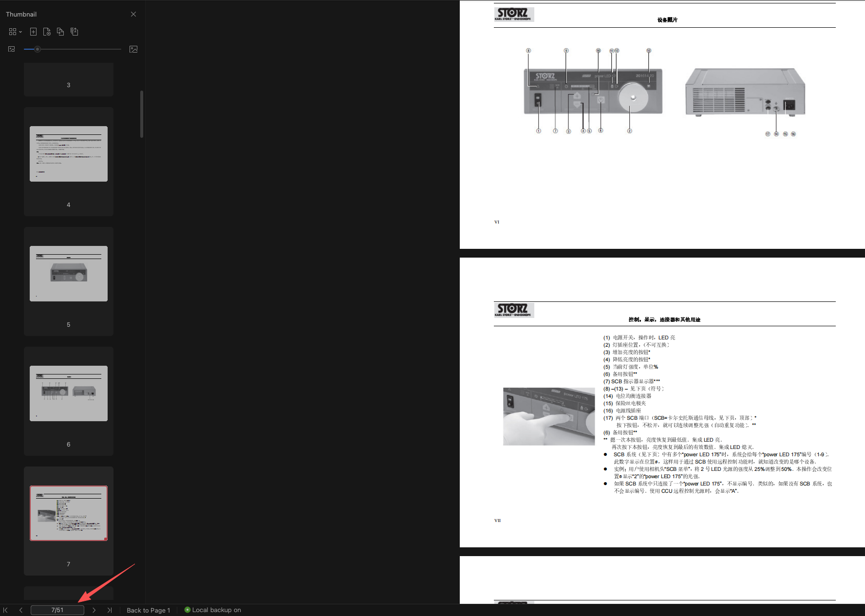Go to the previous page
This screenshot has height=616, width=865.
[x=21, y=610]
